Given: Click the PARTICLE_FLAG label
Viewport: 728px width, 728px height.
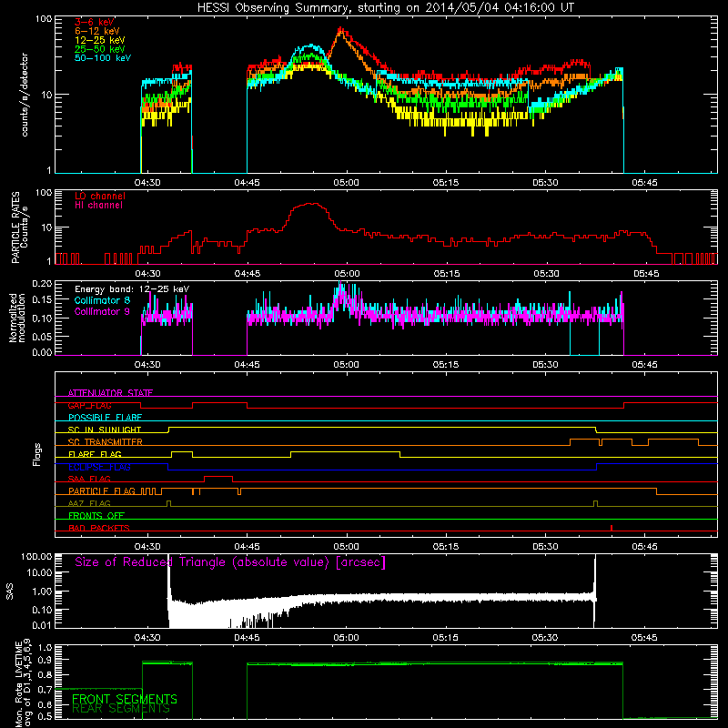Looking at the screenshot, I should click(102, 491).
